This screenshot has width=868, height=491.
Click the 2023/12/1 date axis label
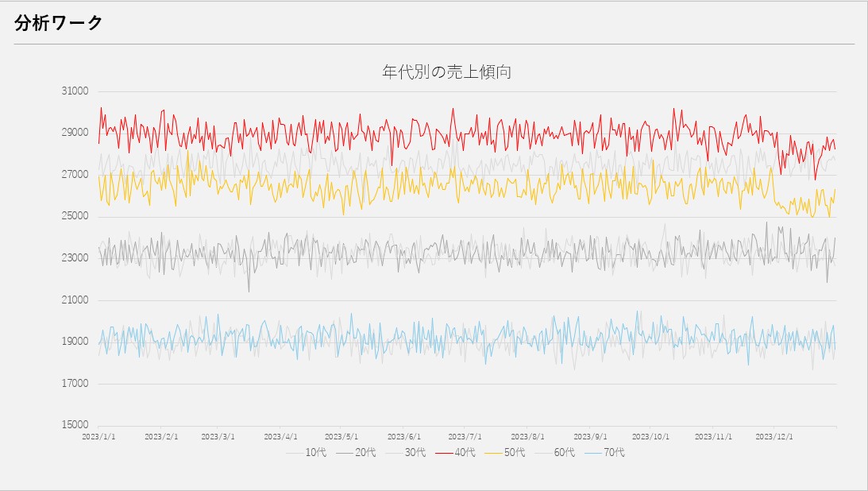click(x=773, y=436)
